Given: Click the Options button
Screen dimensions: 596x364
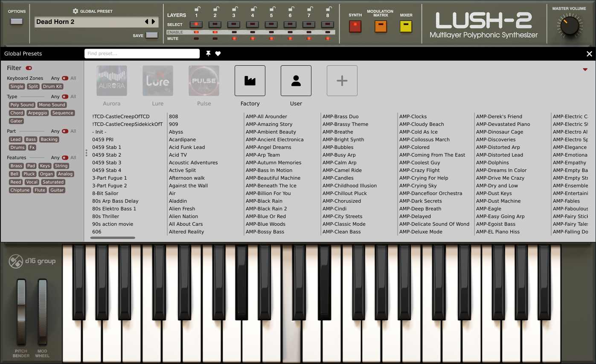Looking at the screenshot, I should click(x=17, y=21).
